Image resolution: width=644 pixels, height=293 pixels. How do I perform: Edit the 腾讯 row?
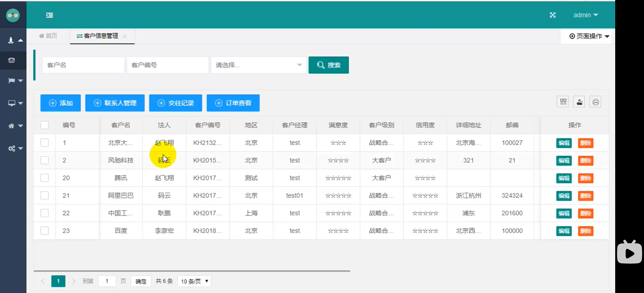pyautogui.click(x=564, y=178)
